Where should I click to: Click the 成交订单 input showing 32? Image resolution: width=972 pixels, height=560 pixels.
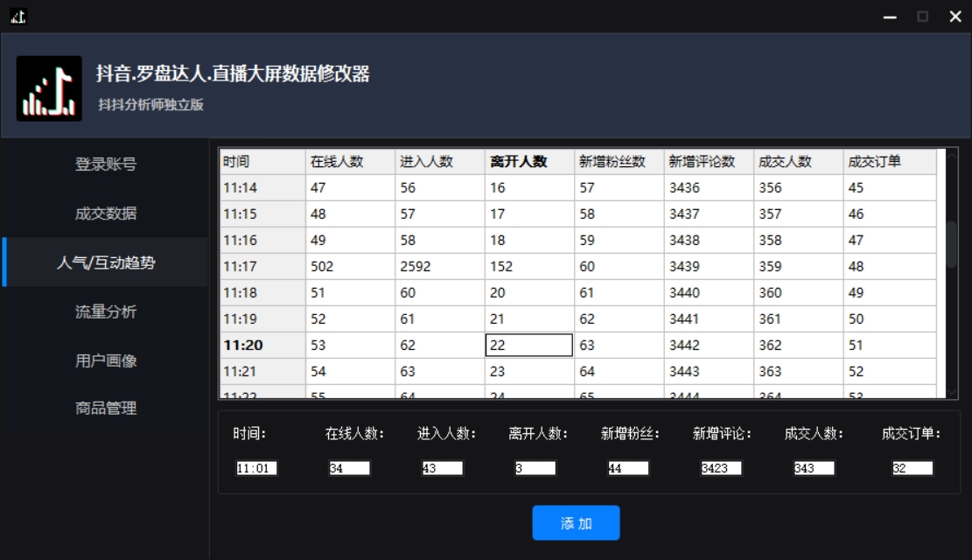[913, 468]
